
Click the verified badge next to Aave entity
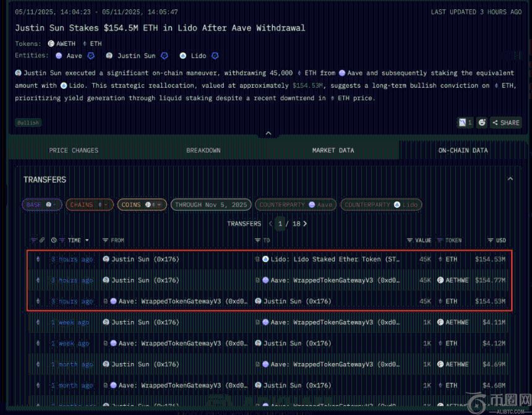tap(91, 56)
